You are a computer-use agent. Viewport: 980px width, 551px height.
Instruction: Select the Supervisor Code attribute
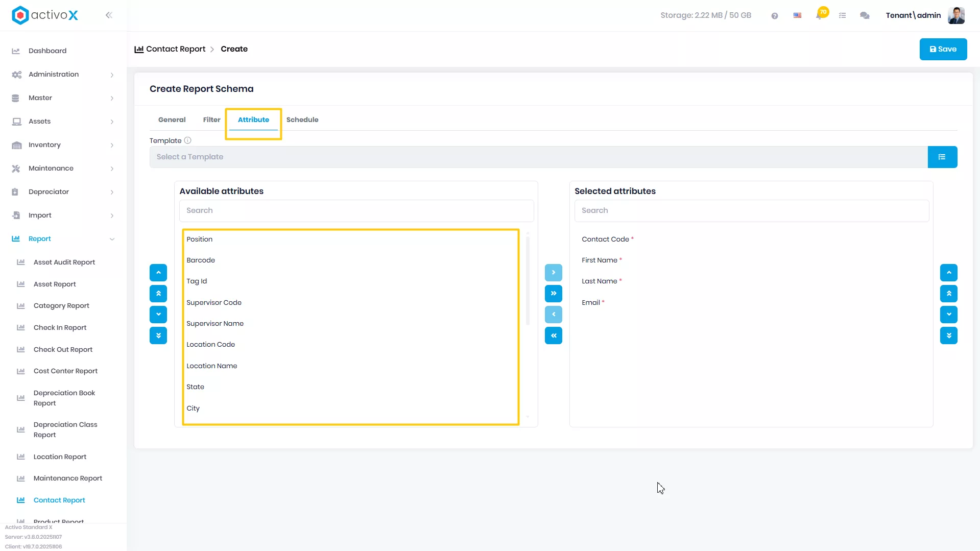tap(214, 303)
